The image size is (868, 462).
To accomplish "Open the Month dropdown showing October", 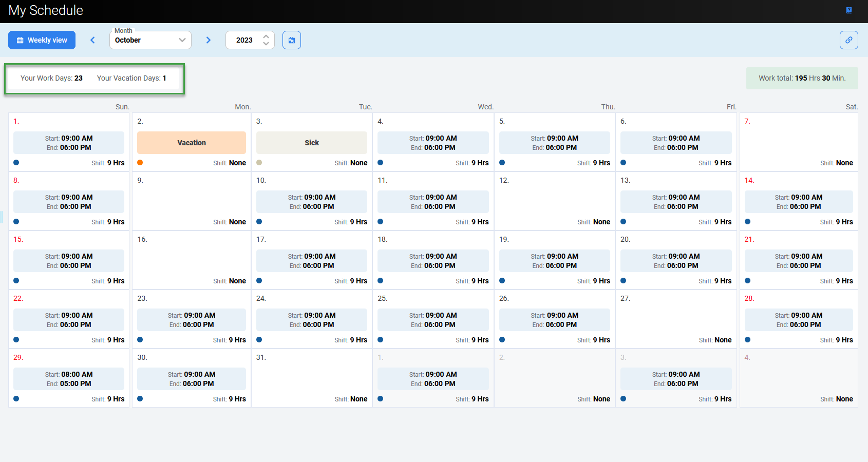I will coord(150,40).
